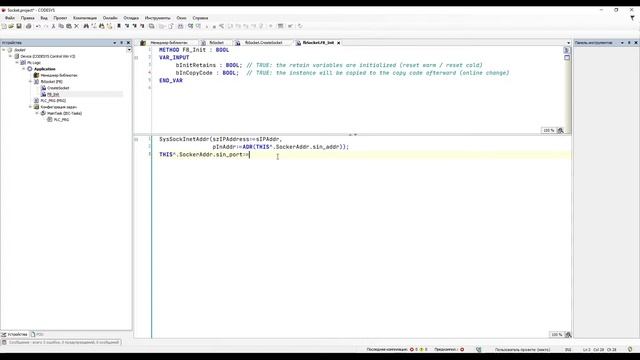Click the Find binoculars toolbar icon
Image resolution: width=640 pixels, height=360 pixels.
[x=86, y=26]
